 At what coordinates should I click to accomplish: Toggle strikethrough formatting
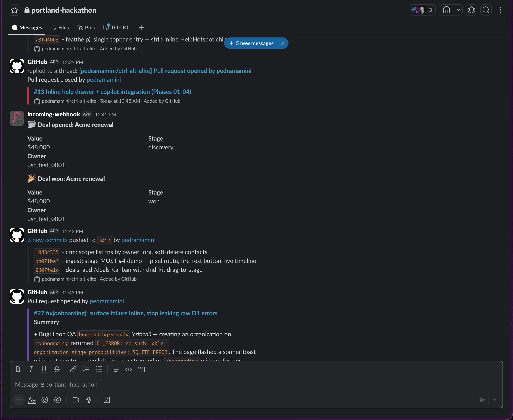(57, 369)
